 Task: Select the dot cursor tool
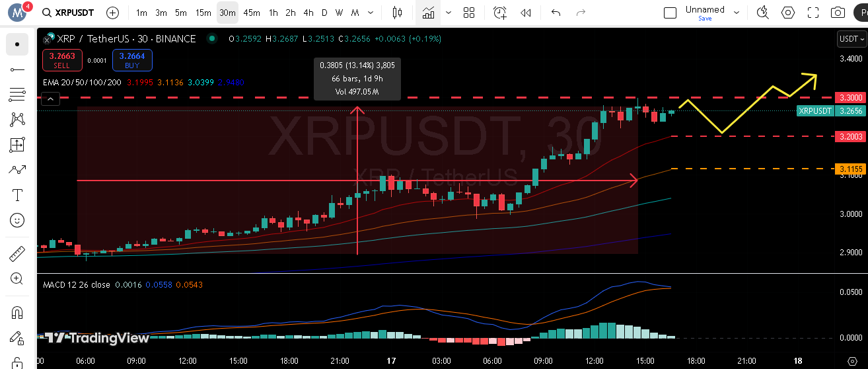click(17, 44)
